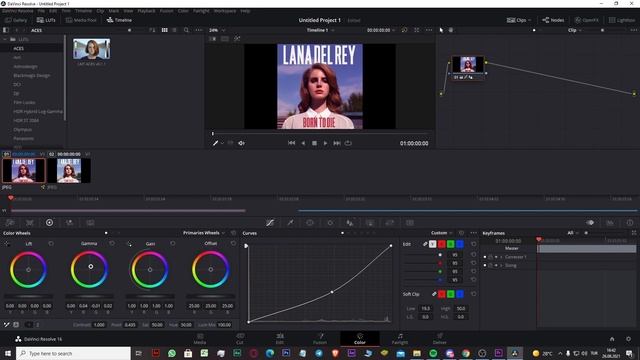Open the Color Wheels palette icon
Image resolution: width=640 pixels, height=360 pixels.
(49, 222)
